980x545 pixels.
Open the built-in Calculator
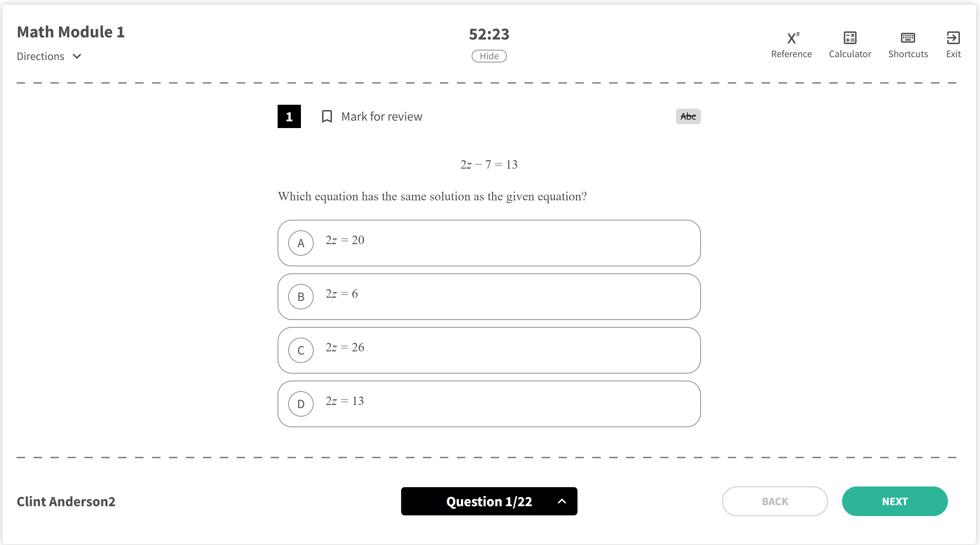[850, 44]
